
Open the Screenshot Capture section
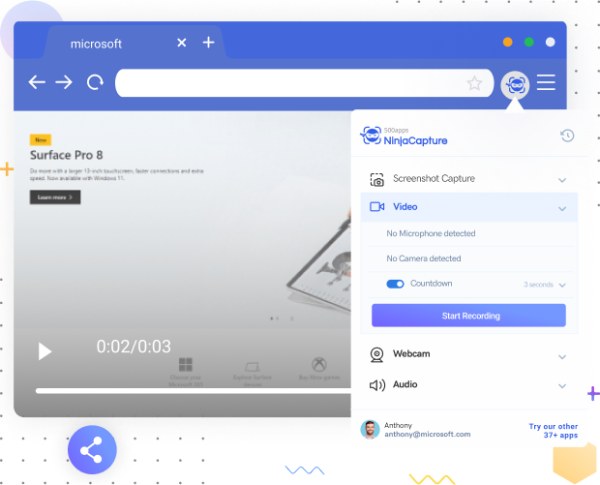(469, 179)
